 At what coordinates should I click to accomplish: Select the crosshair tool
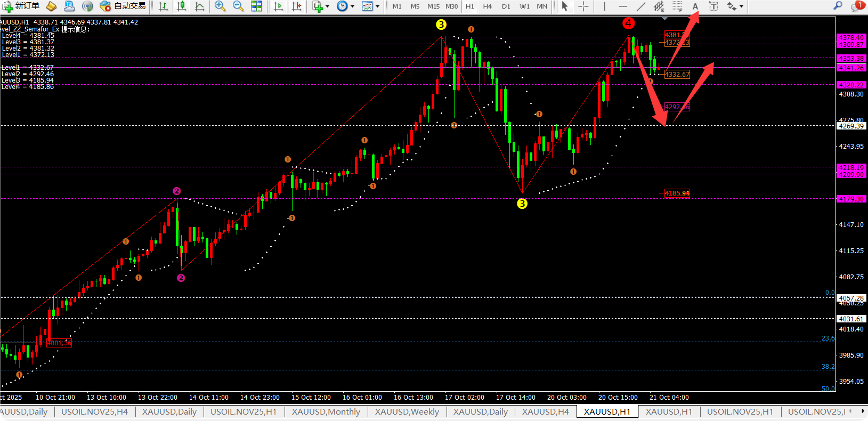pyautogui.click(x=583, y=6)
